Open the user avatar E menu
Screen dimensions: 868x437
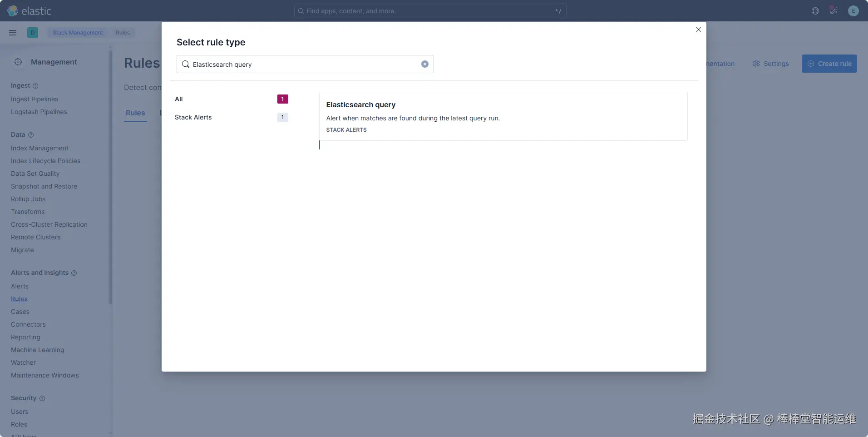[x=853, y=11]
